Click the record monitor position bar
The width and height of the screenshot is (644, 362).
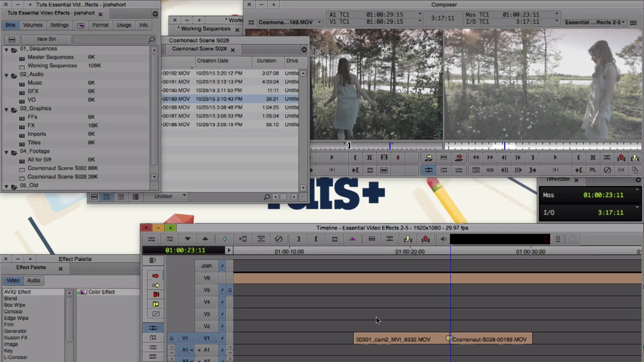tap(542, 146)
